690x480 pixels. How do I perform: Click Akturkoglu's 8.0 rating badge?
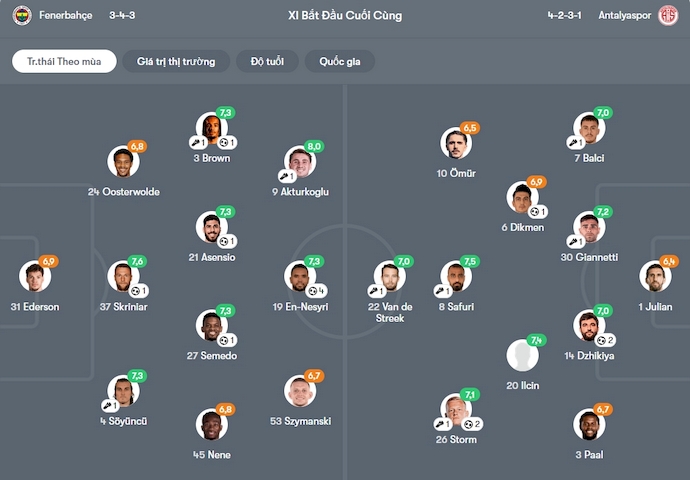(x=314, y=147)
